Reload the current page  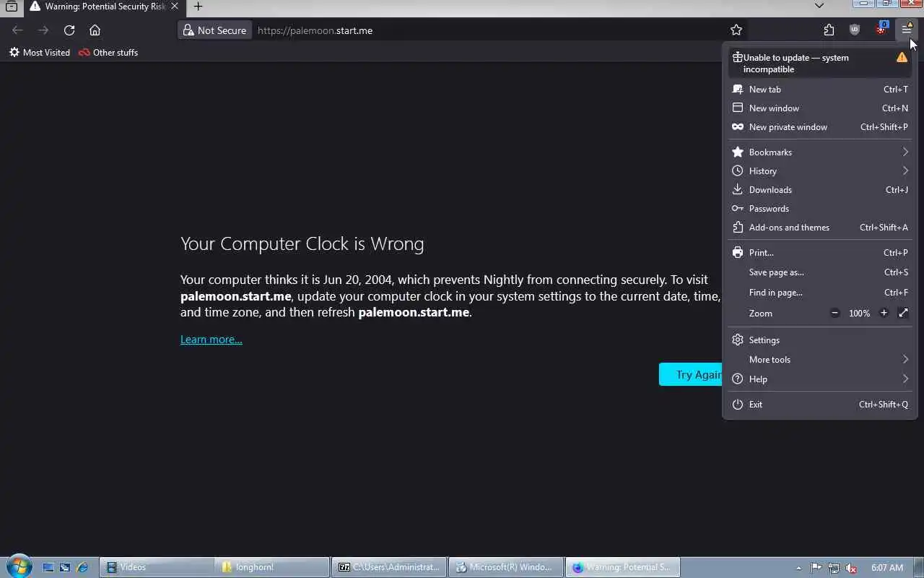click(69, 30)
